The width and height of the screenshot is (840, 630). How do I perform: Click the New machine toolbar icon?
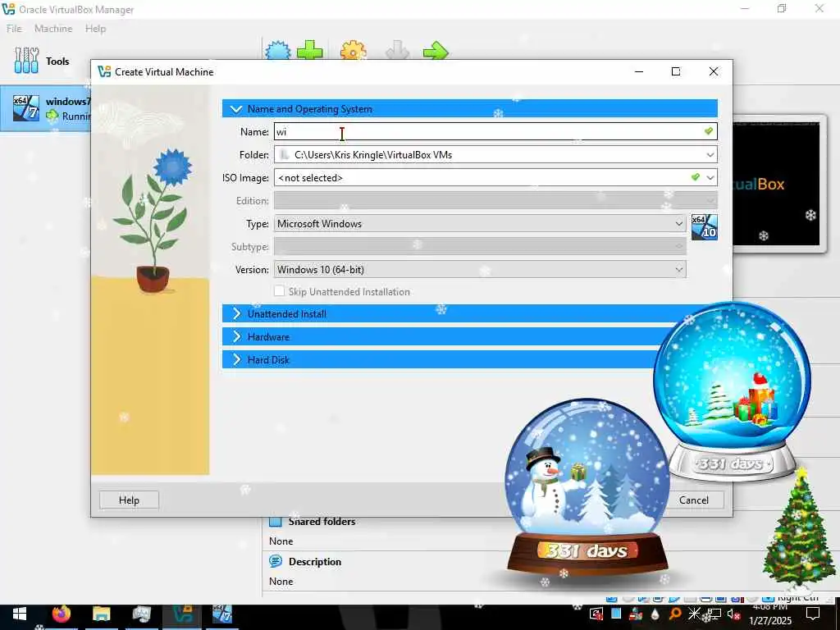pos(278,50)
